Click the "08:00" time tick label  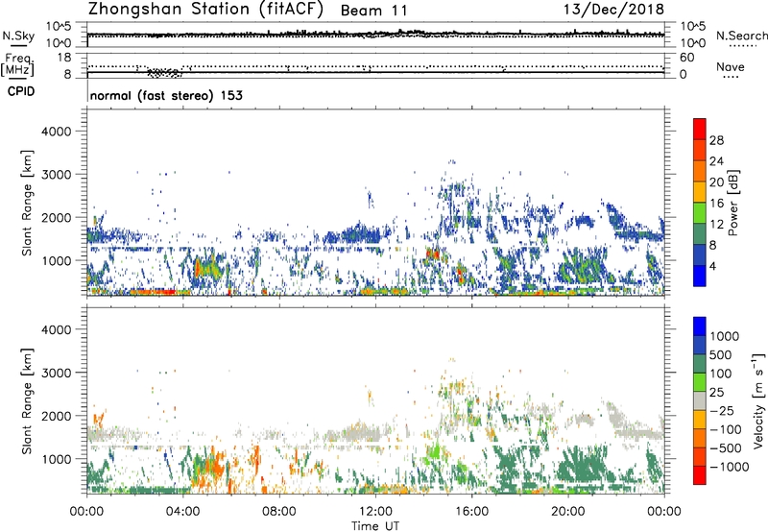[x=279, y=512]
